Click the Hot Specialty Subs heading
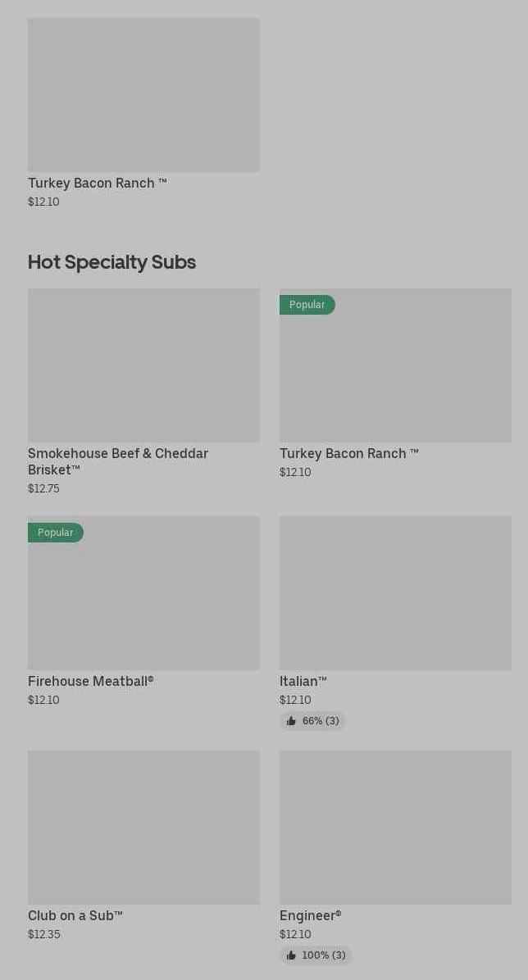The width and height of the screenshot is (528, 980). 112,262
